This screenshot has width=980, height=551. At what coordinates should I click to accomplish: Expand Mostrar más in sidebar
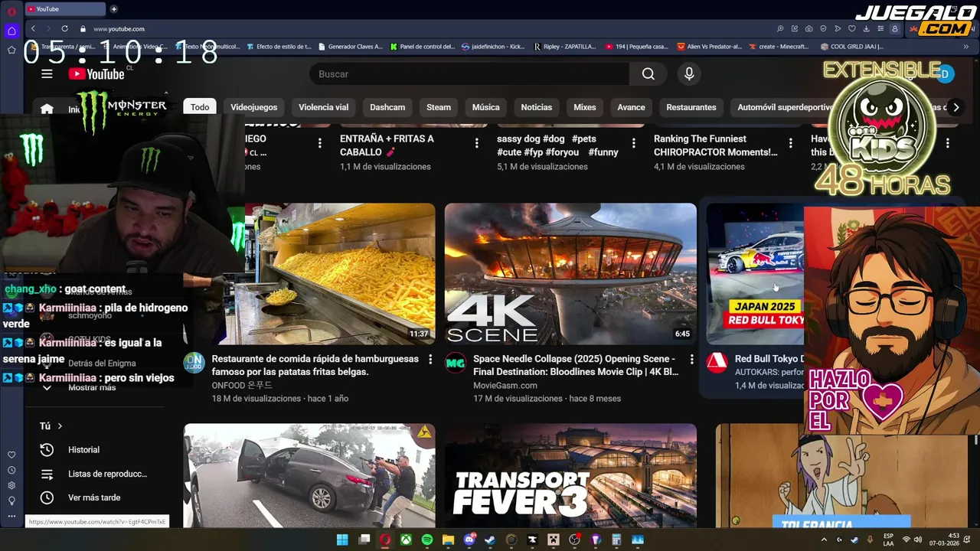(92, 388)
